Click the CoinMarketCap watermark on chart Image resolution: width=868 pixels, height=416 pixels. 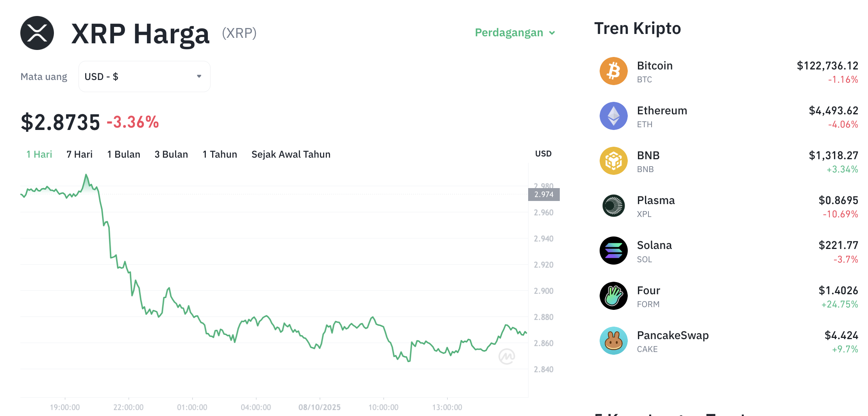[x=507, y=356]
